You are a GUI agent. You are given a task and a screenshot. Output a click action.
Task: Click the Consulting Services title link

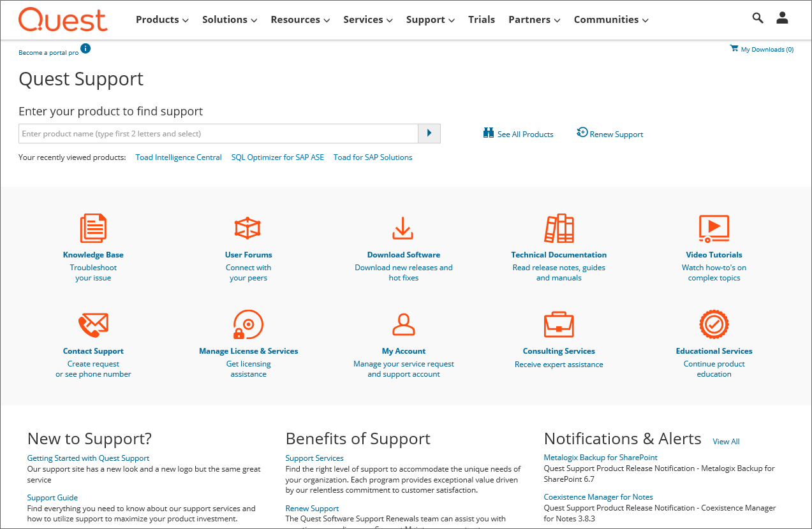point(559,351)
